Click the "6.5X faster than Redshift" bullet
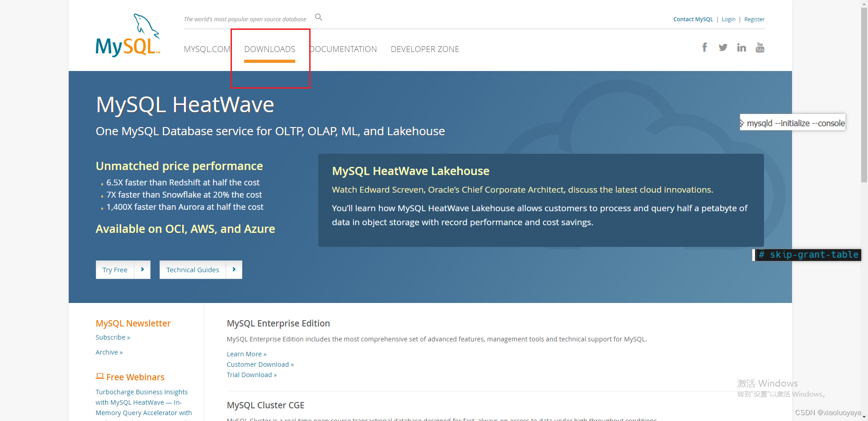Image resolution: width=868 pixels, height=421 pixels. coord(183,183)
